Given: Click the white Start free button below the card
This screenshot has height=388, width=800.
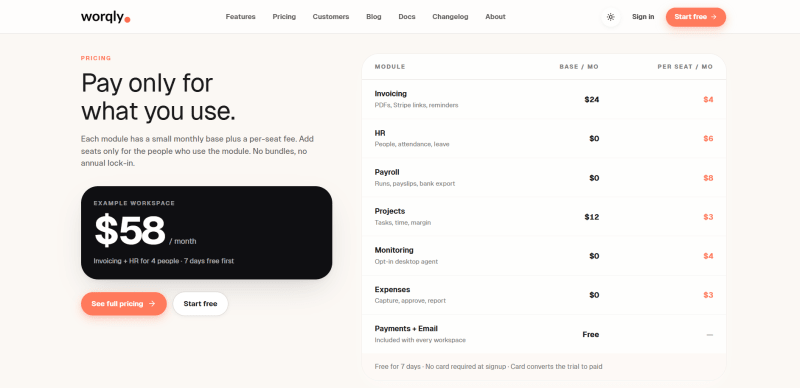Looking at the screenshot, I should [x=200, y=304].
